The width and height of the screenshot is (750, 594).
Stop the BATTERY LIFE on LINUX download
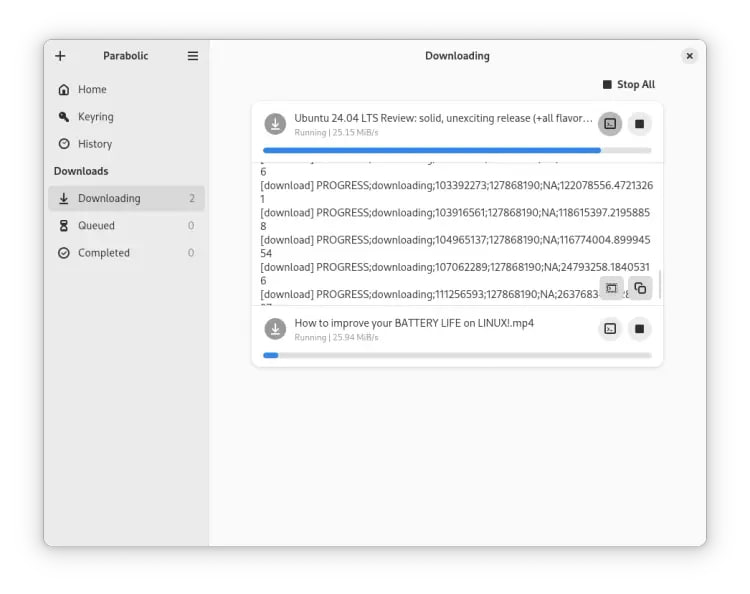[x=640, y=329]
